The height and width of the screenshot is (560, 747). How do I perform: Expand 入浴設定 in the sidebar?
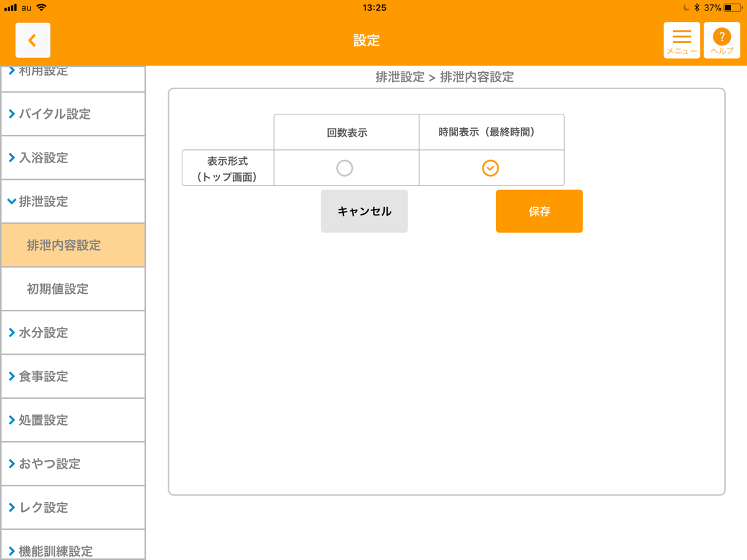pyautogui.click(x=73, y=158)
